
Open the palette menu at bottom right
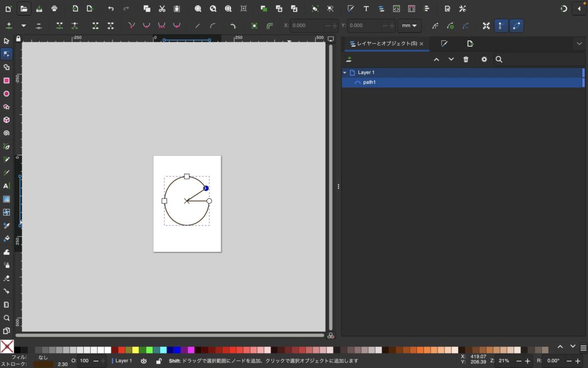pyautogui.click(x=583, y=348)
